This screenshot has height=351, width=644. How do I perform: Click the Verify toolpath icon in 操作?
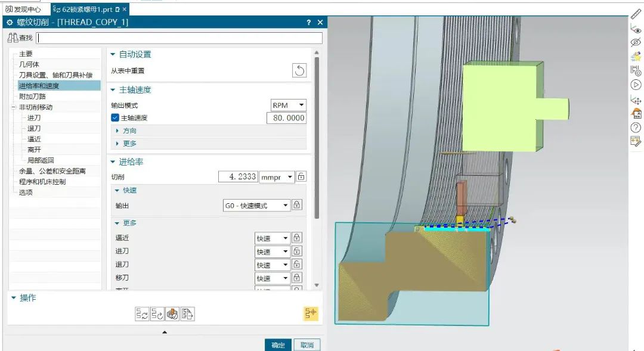[172, 314]
